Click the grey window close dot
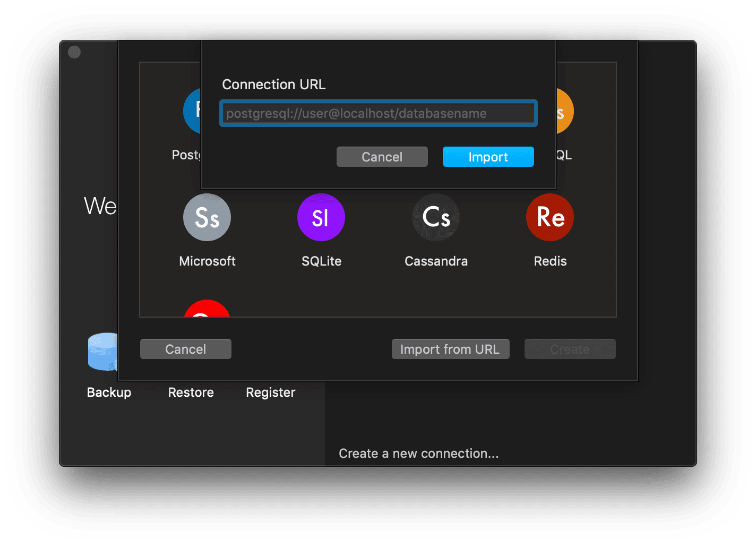 (x=74, y=52)
